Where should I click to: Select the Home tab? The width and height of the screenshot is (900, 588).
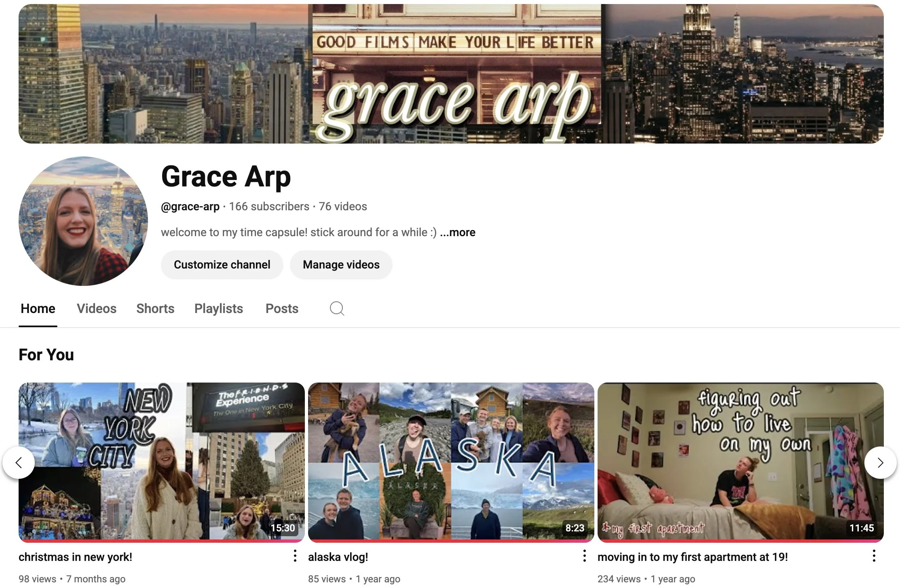click(x=38, y=309)
